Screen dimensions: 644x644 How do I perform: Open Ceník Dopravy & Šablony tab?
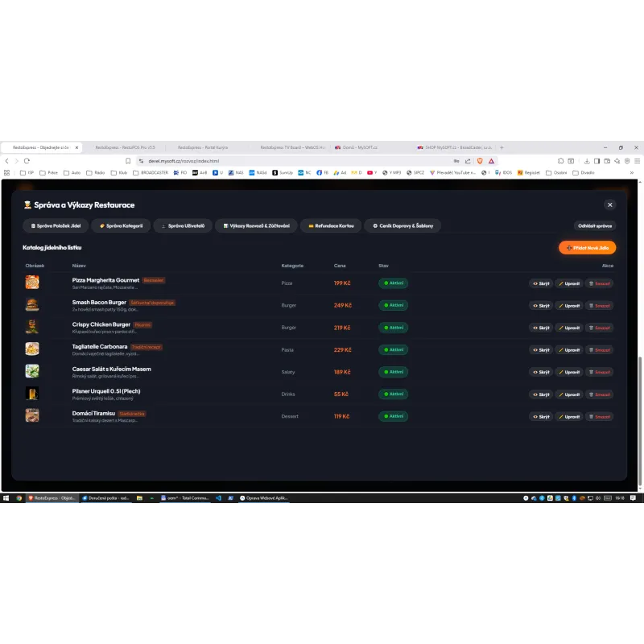403,225
